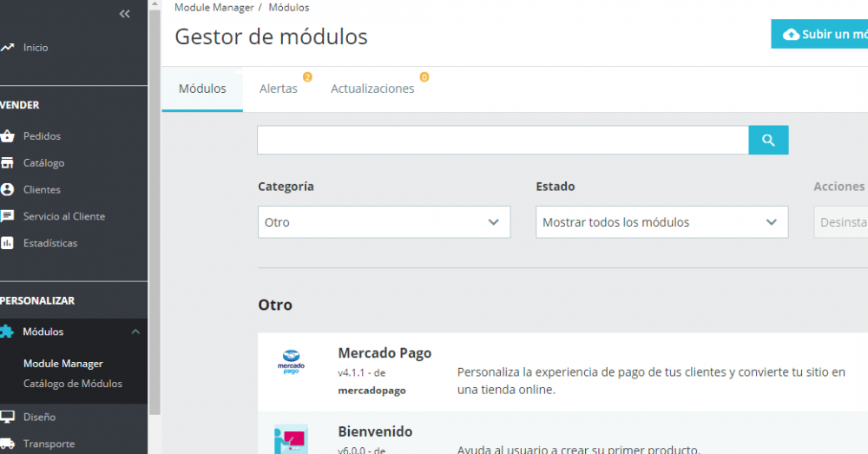Switch to the Actualizaciones tab
The image size is (868, 454).
372,89
